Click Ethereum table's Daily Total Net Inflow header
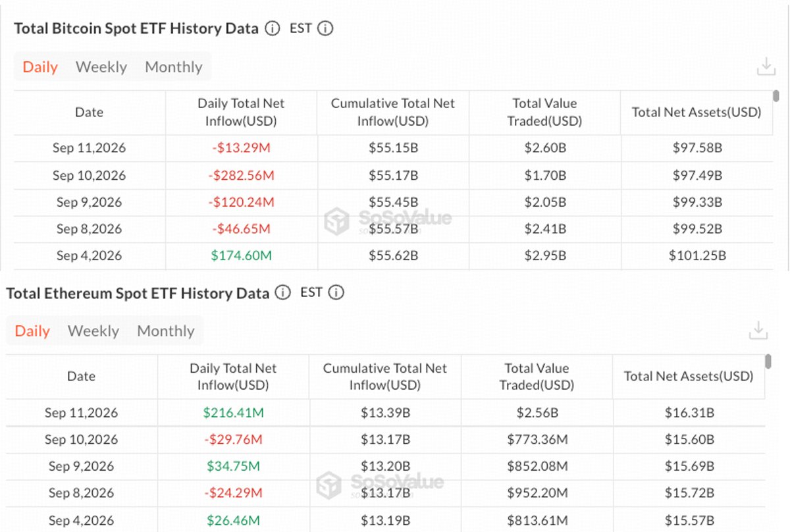This screenshot has width=790, height=532. click(233, 377)
